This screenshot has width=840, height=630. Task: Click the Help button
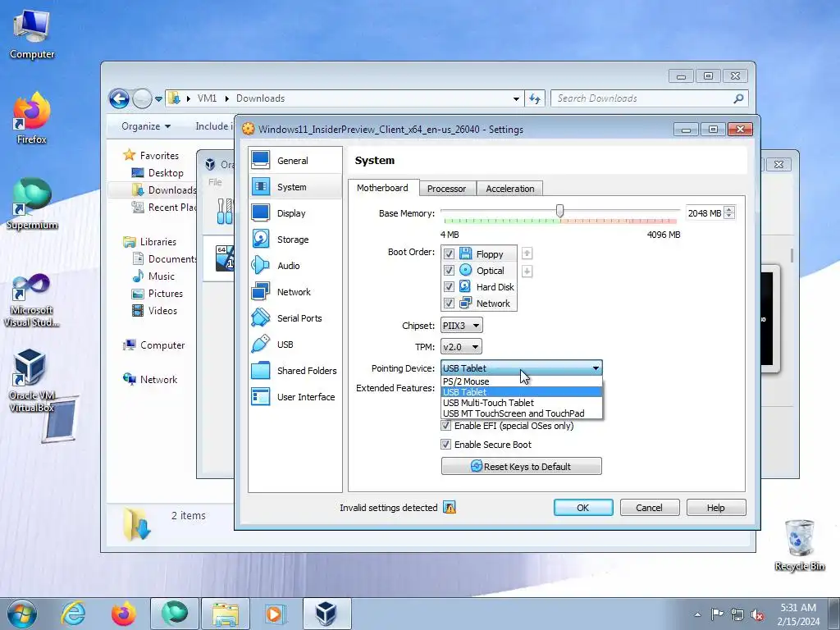715,508
